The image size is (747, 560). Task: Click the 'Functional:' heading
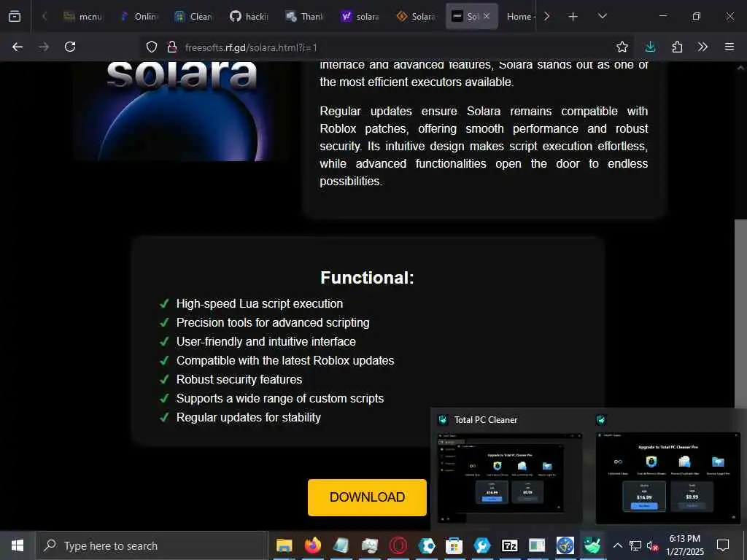pos(367,278)
